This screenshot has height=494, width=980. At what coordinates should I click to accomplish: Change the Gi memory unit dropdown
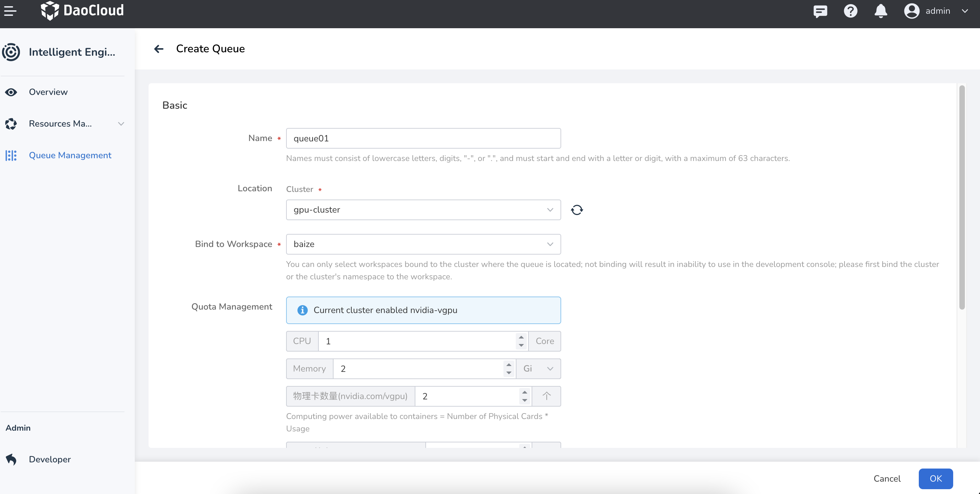coord(538,368)
